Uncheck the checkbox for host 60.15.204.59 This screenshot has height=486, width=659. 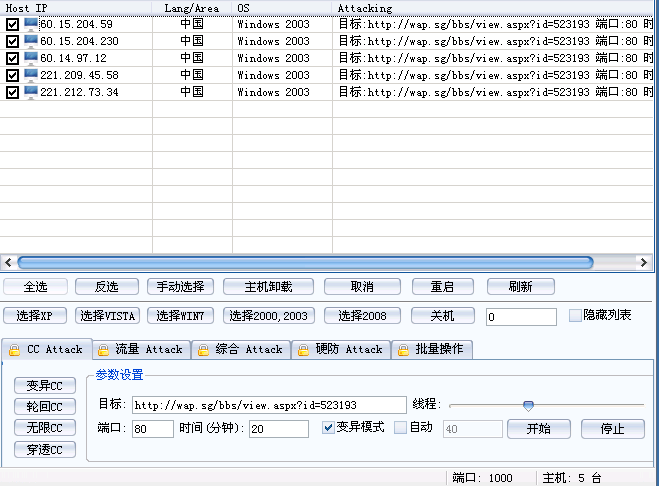pyautogui.click(x=12, y=24)
